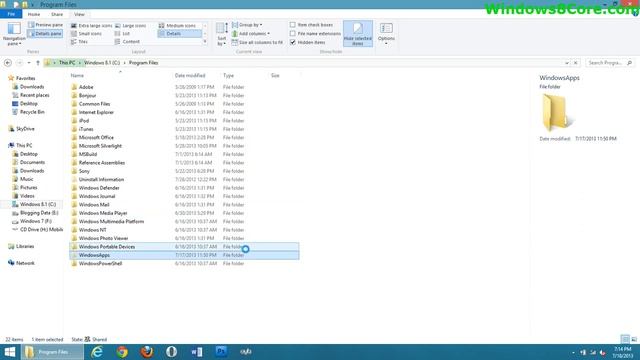Viewport: 640px width, 360px height.
Task: Click Hide selected items button
Action: coord(358,33)
